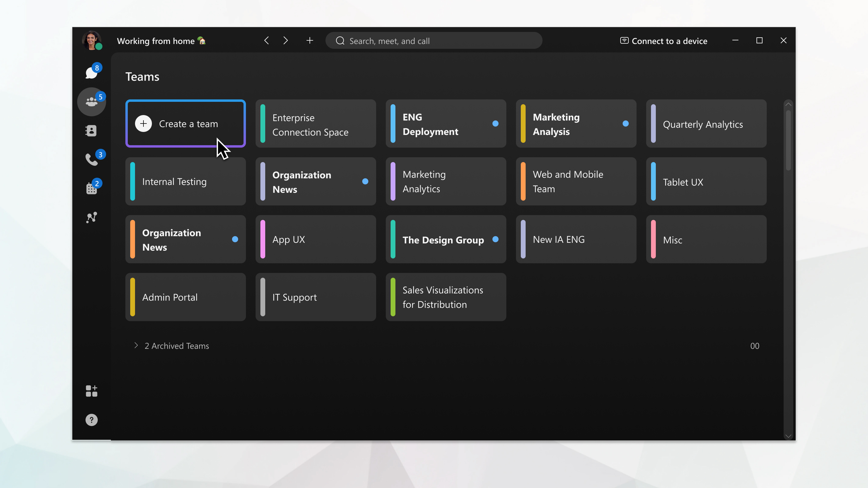Click the Teams page heading

tap(142, 77)
